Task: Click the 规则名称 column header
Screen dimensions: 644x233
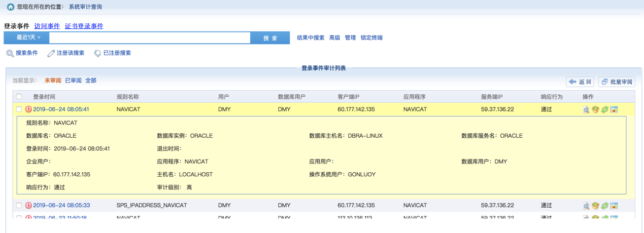Action: (x=128, y=97)
